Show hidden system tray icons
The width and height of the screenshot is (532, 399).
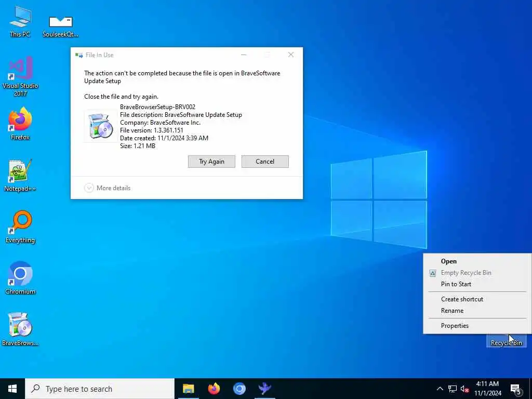(x=440, y=389)
